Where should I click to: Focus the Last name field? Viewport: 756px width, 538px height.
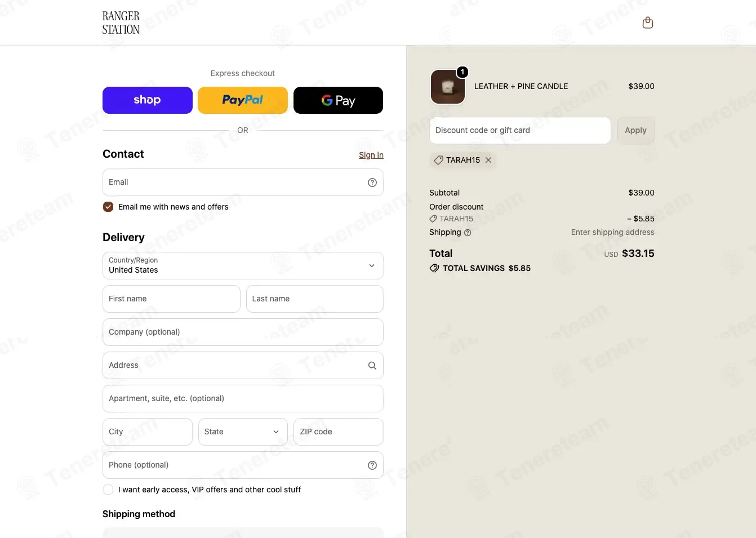315,299
